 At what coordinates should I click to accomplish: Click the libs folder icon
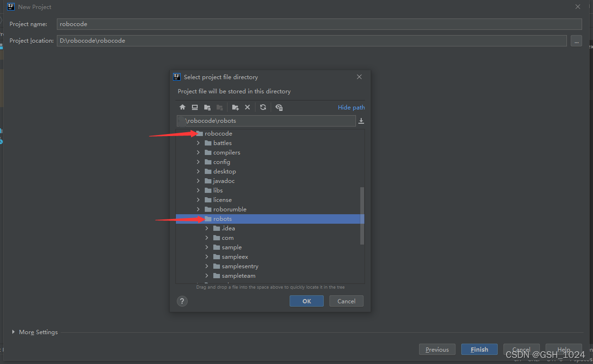[208, 190]
